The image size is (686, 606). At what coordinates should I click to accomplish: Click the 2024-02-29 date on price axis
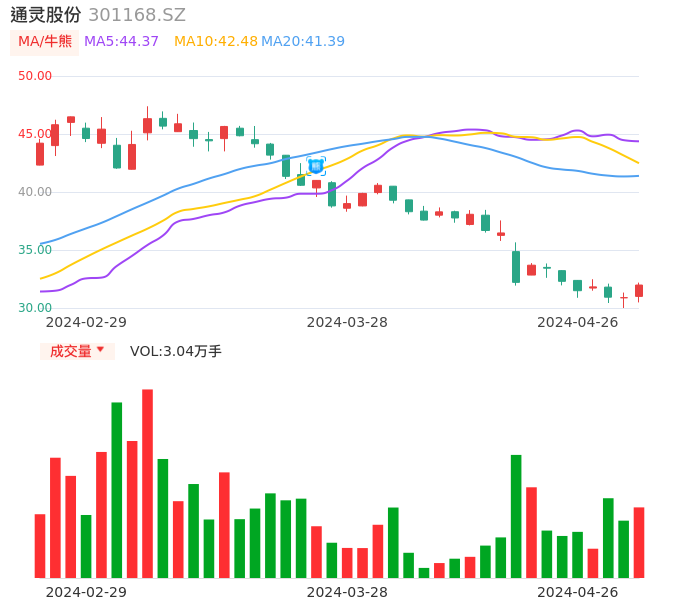coord(86,322)
